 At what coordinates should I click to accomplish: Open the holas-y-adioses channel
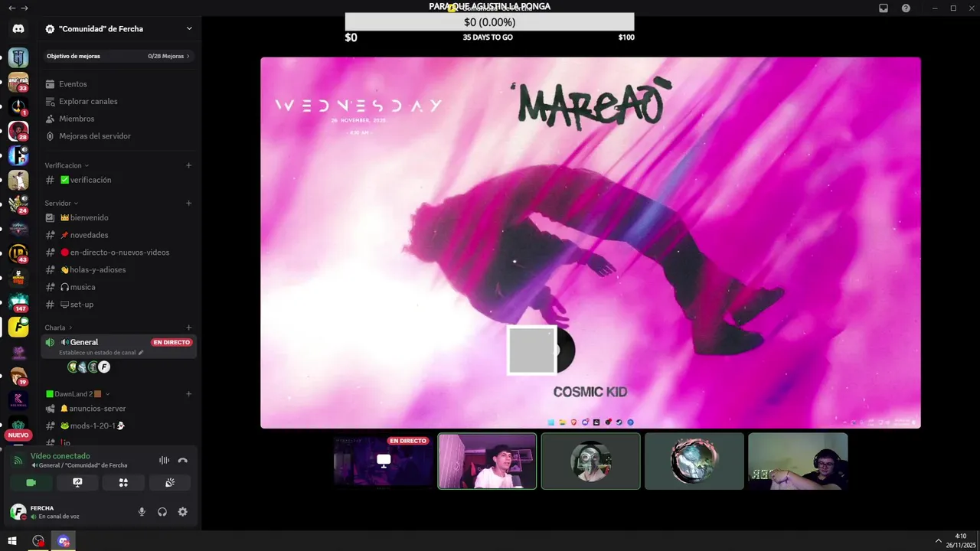coord(118,269)
